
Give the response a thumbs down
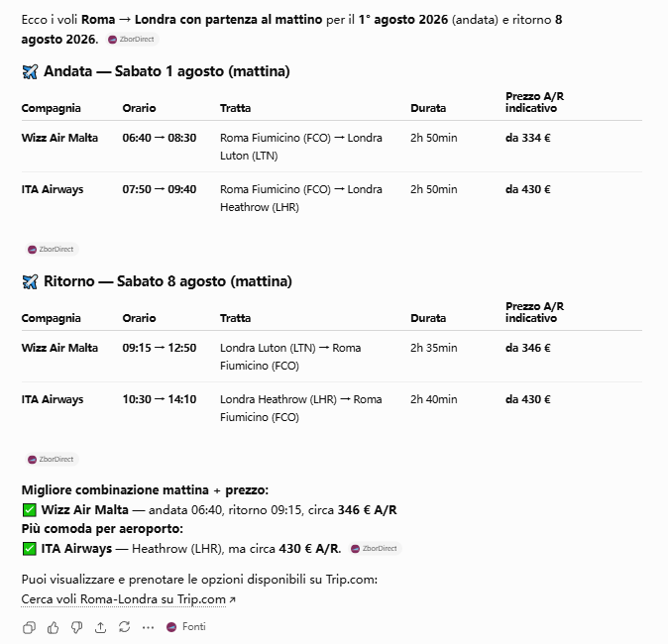coord(76,627)
